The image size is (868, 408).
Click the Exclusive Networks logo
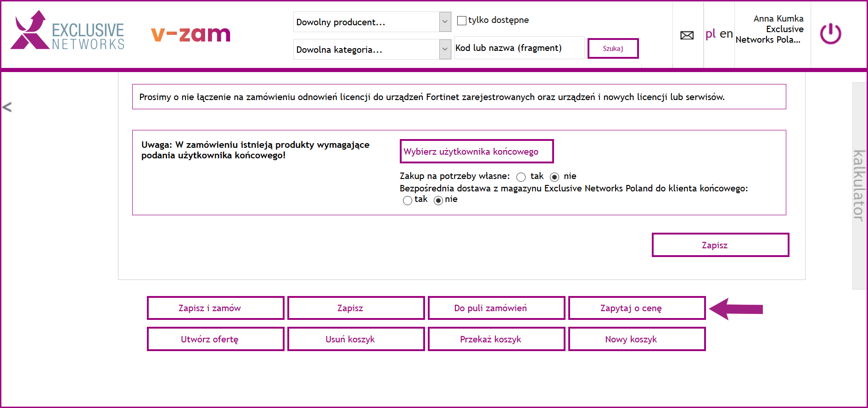pyautogui.click(x=67, y=31)
